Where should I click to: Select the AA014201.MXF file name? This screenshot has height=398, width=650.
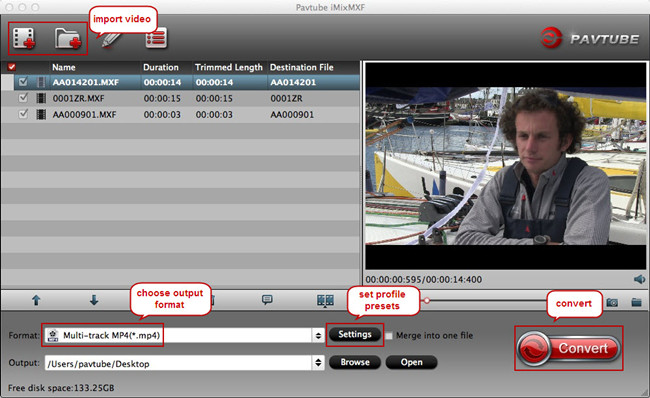tap(85, 83)
